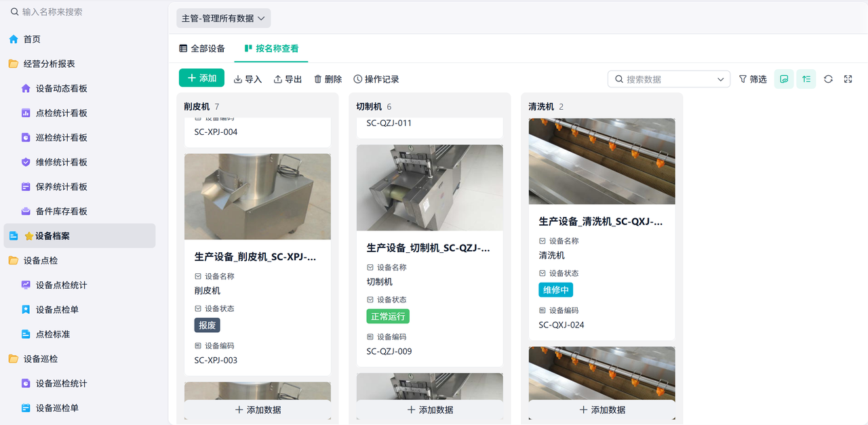Click the 经营分析报表 folder icon
Viewport: 868px width, 425px height.
(14, 64)
